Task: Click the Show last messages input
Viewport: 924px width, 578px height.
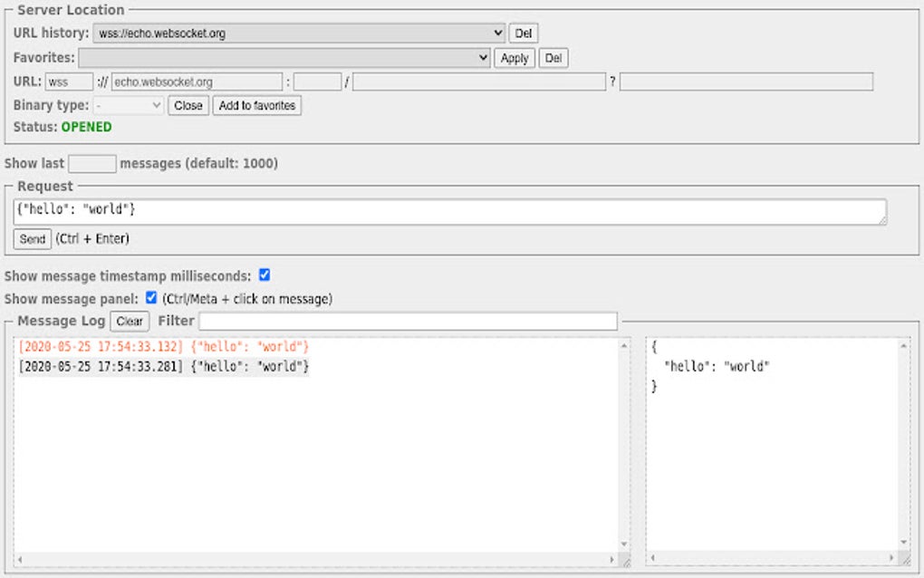Action: tap(91, 163)
